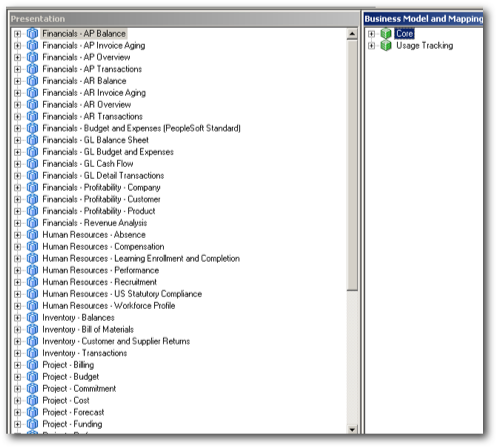Viewport: 497px width, 448px height.
Task: Click the cube icon for Financials - Revenue Analysis
Action: point(32,223)
